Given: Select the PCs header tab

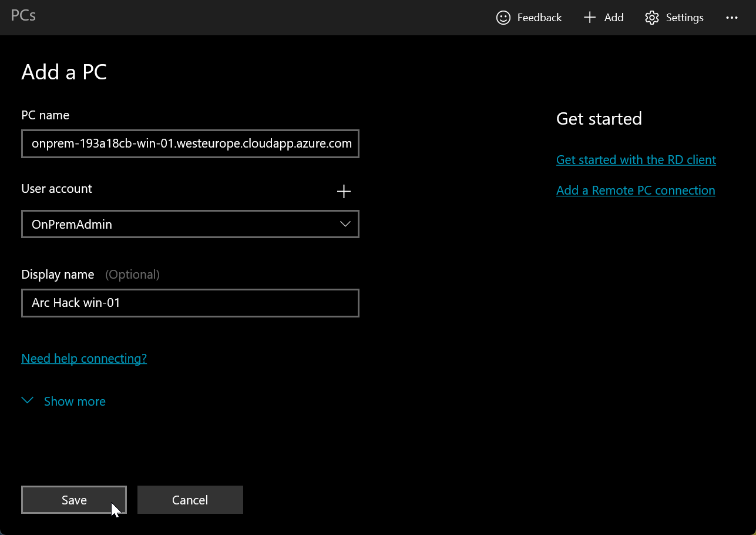Looking at the screenshot, I should (x=23, y=16).
